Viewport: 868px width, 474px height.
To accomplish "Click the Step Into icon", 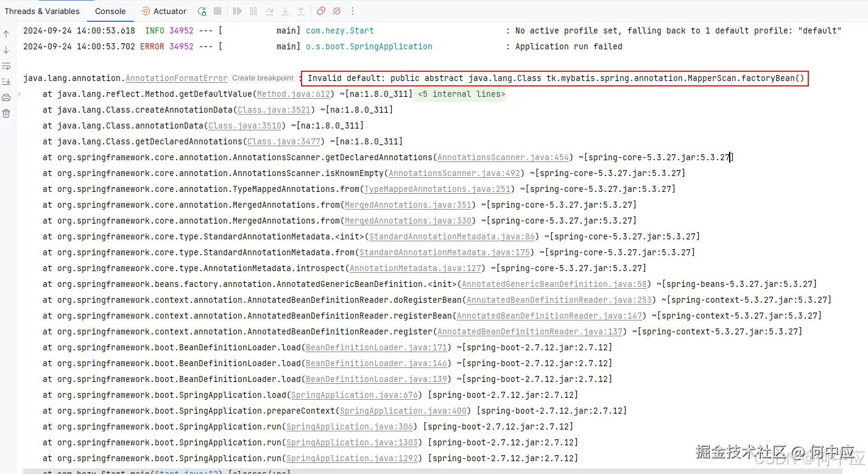I will coord(285,11).
